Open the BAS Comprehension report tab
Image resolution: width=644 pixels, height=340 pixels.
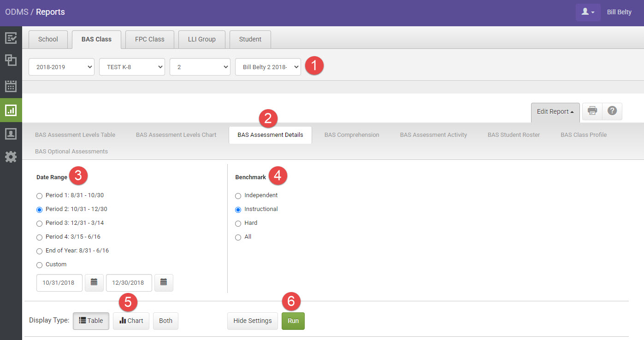pyautogui.click(x=352, y=135)
